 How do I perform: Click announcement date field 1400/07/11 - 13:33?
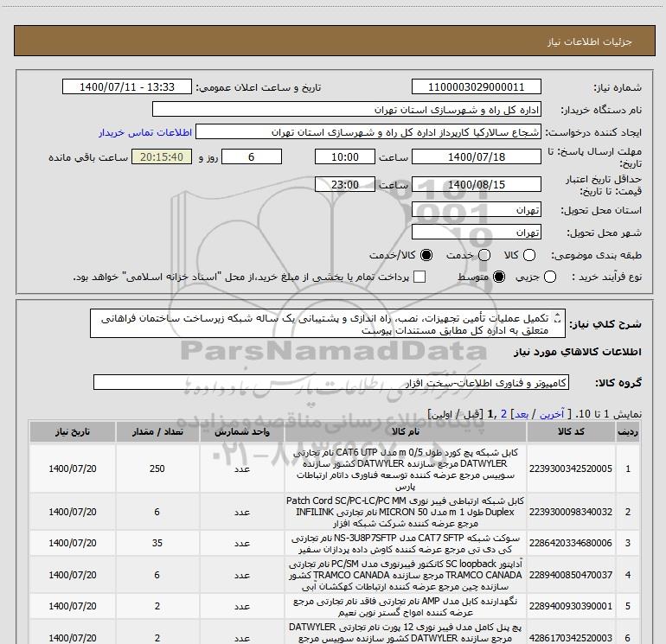click(x=127, y=86)
